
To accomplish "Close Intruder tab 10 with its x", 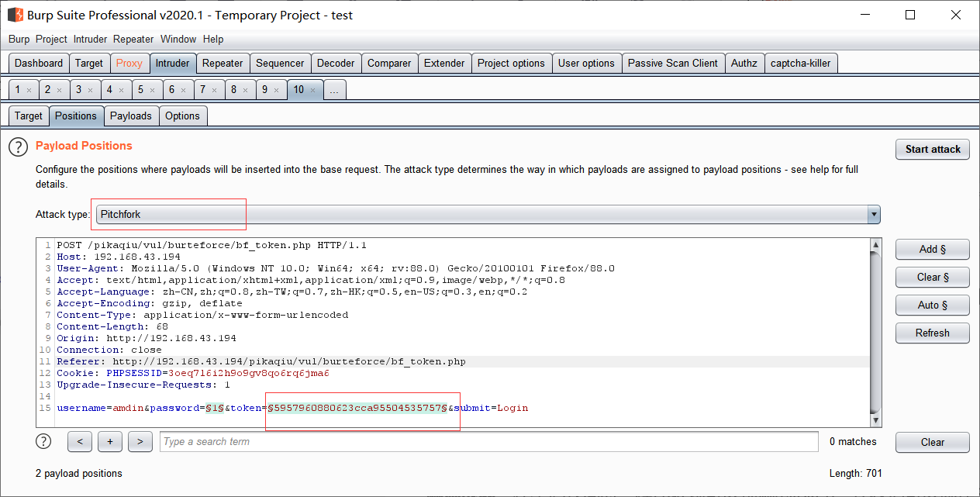I will click(313, 90).
